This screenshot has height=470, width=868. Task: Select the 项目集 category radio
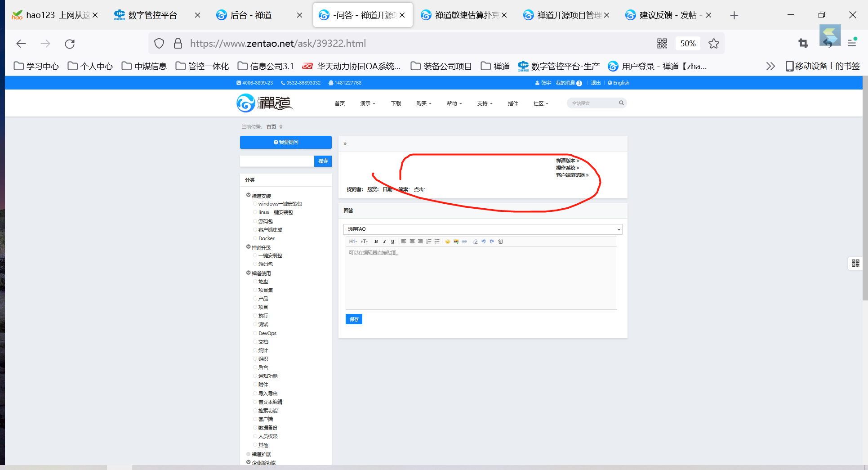coord(255,290)
